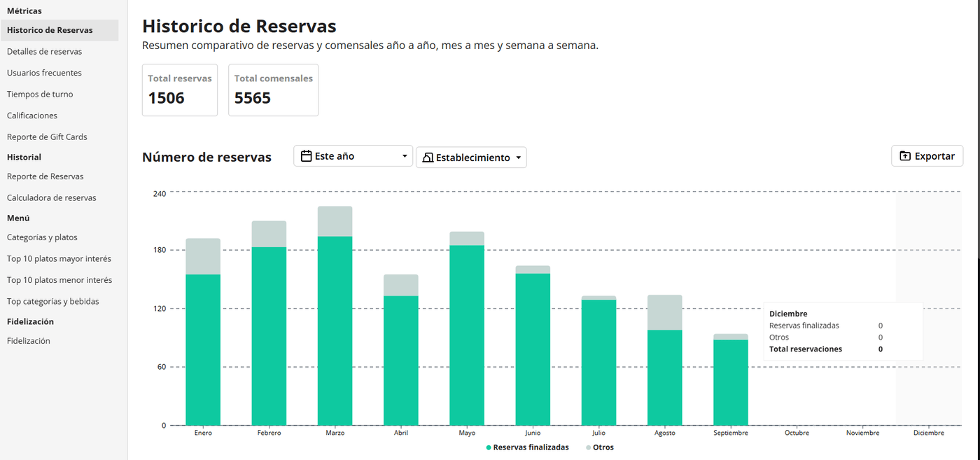The image size is (980, 460).
Task: Click the Total comensales 5565 card
Action: click(274, 90)
